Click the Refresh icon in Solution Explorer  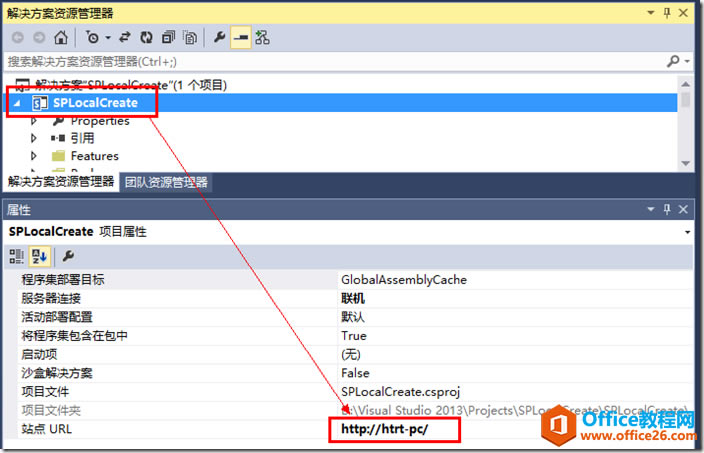tap(146, 37)
